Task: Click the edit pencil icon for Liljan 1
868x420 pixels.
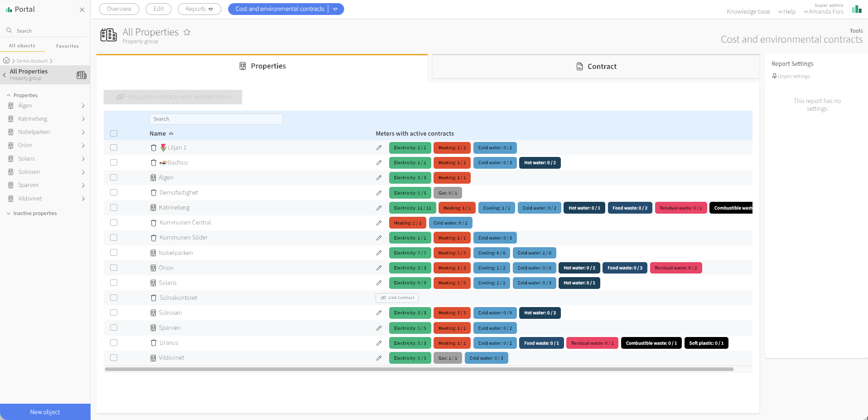Action: [x=379, y=148]
